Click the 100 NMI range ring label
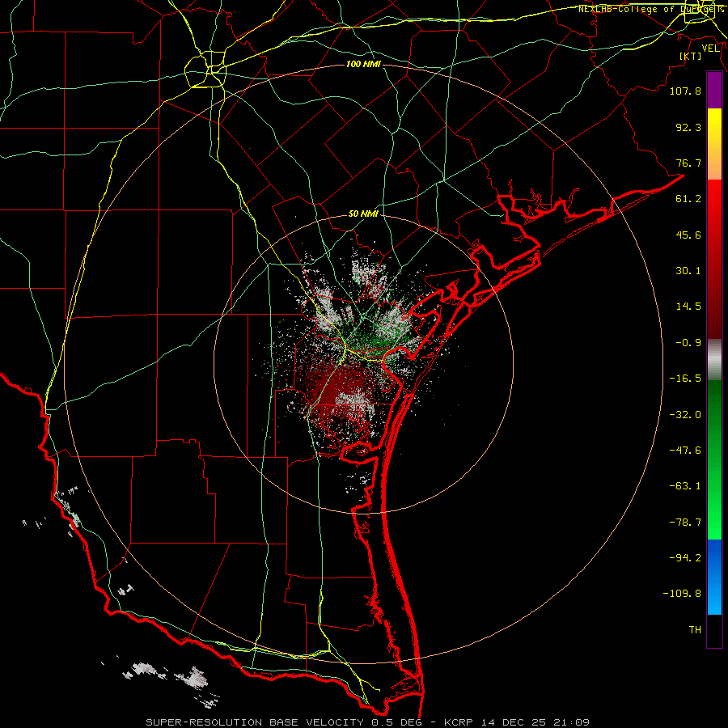This screenshot has height=728, width=728. [x=363, y=64]
